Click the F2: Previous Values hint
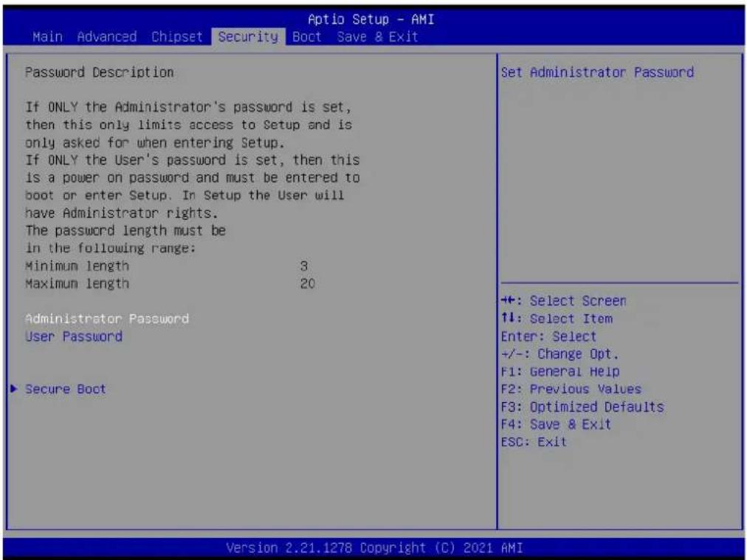The image size is (747, 560). 571,389
